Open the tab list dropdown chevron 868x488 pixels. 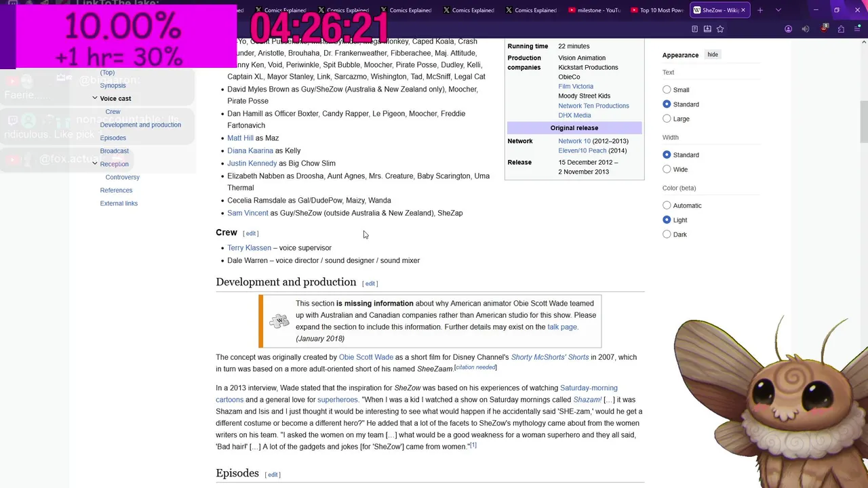click(x=778, y=10)
